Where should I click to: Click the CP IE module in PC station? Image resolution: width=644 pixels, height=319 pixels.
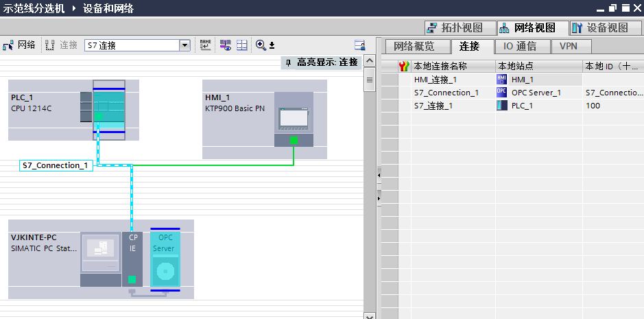click(x=132, y=259)
